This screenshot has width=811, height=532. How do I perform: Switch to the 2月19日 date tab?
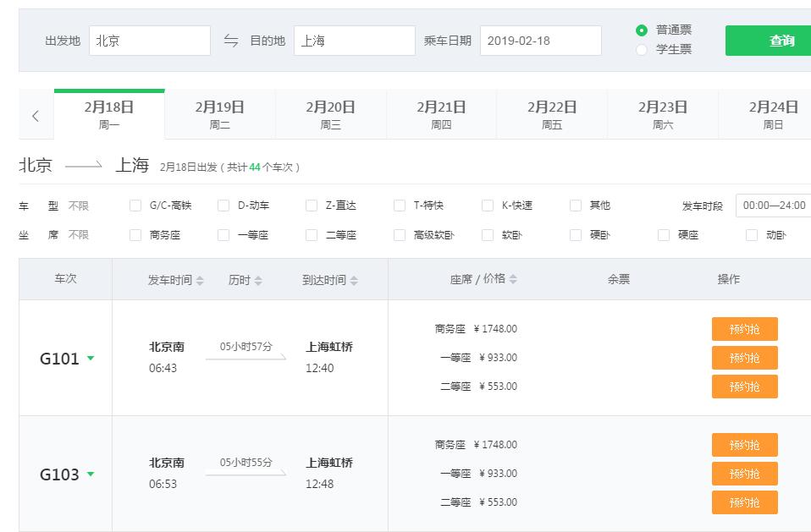point(219,115)
